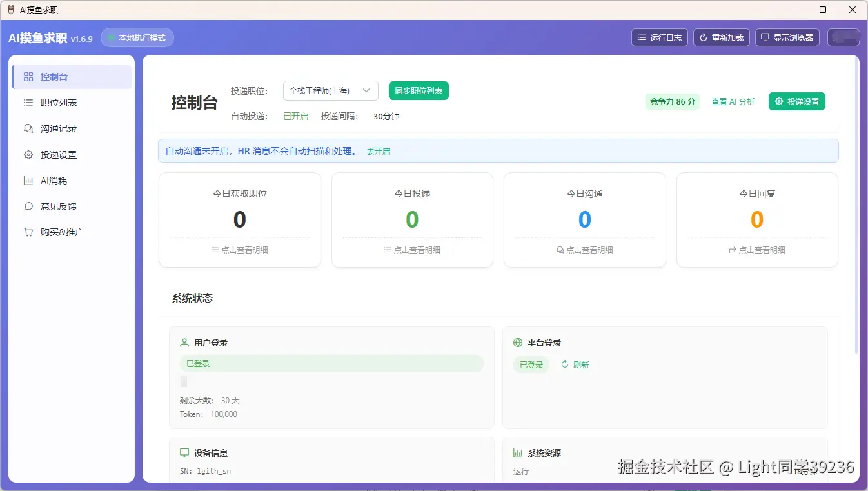The height and width of the screenshot is (491, 868).
Task: Click the 竞争力 86 分 badge
Action: click(673, 101)
